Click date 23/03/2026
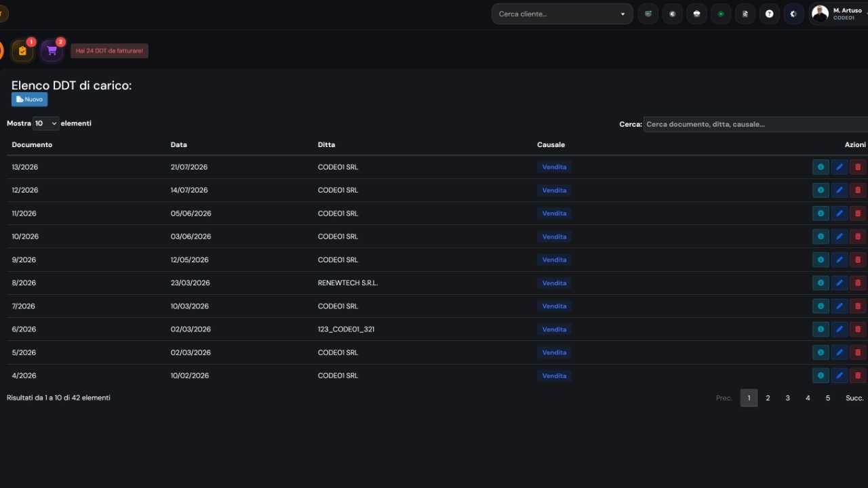The height and width of the screenshot is (488, 868). coord(191,283)
